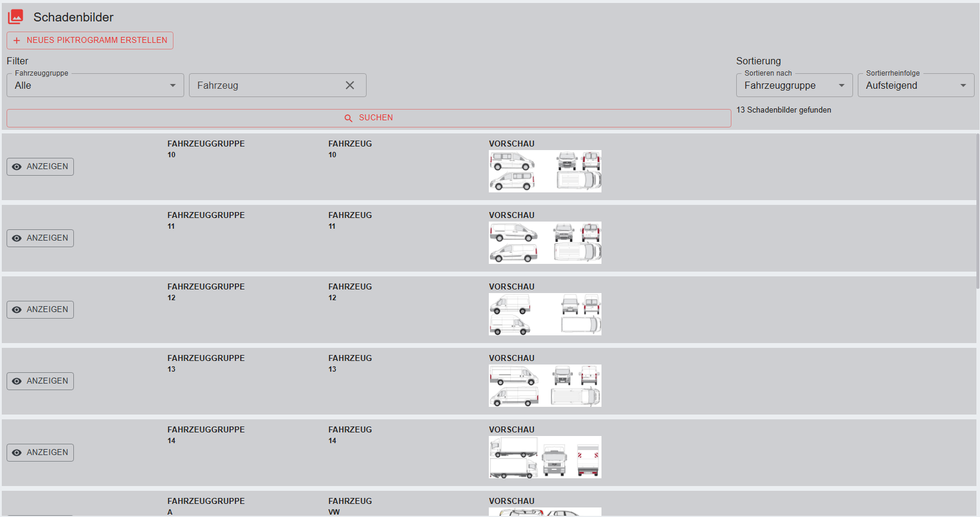Click eye icon in Fahrzeuggruppe 11 row
This screenshot has height=517, width=980.
17,238
